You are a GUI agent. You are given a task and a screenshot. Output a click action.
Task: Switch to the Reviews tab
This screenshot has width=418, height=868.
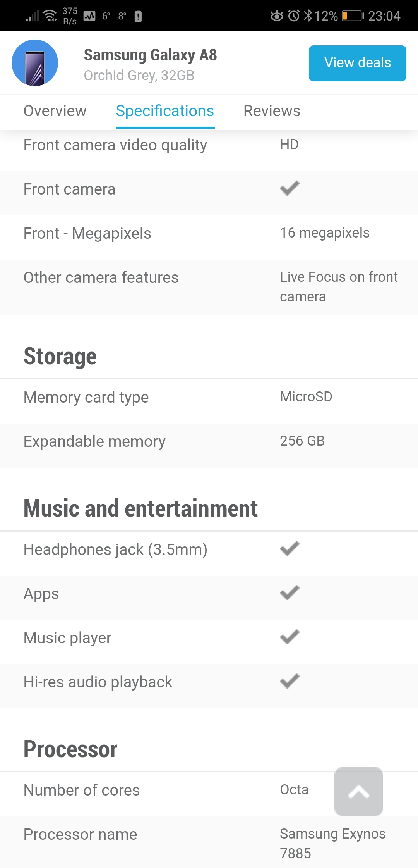272,111
